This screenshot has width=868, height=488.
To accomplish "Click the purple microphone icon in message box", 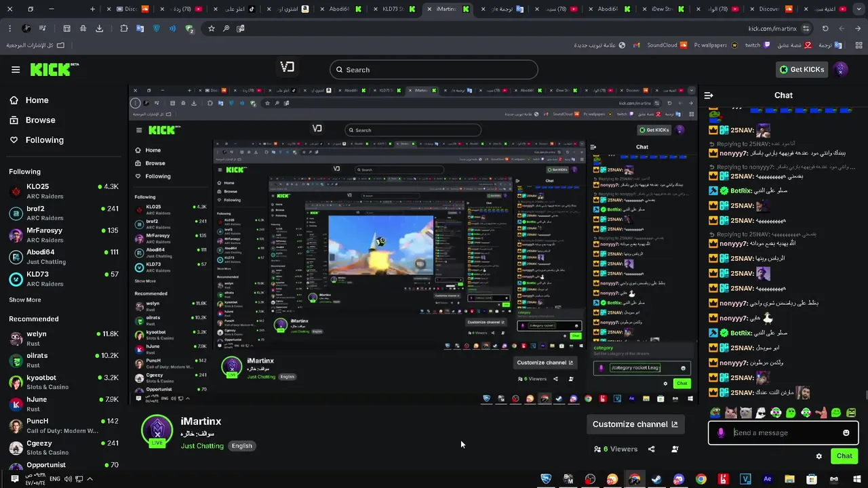I will tap(721, 432).
